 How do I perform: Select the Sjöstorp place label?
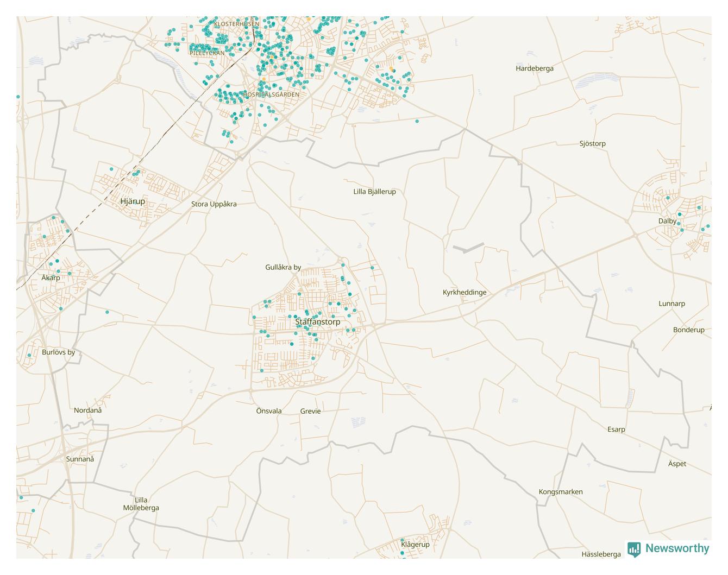[592, 144]
